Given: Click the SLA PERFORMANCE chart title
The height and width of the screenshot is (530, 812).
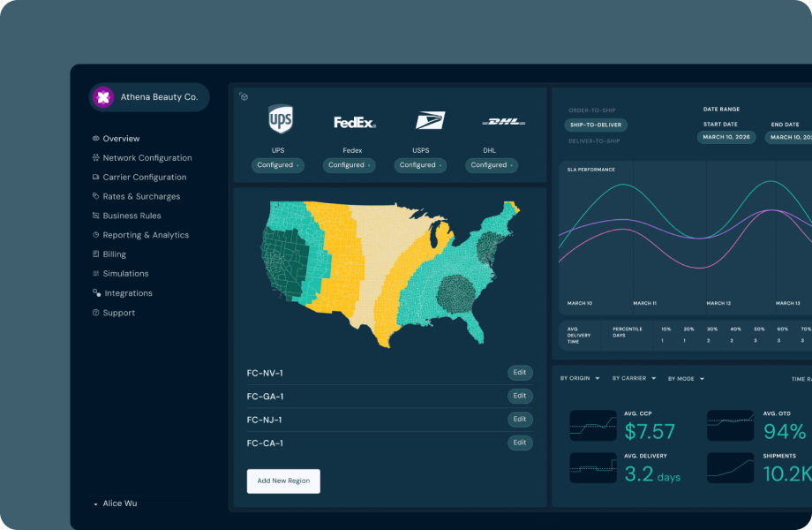Looking at the screenshot, I should (590, 170).
